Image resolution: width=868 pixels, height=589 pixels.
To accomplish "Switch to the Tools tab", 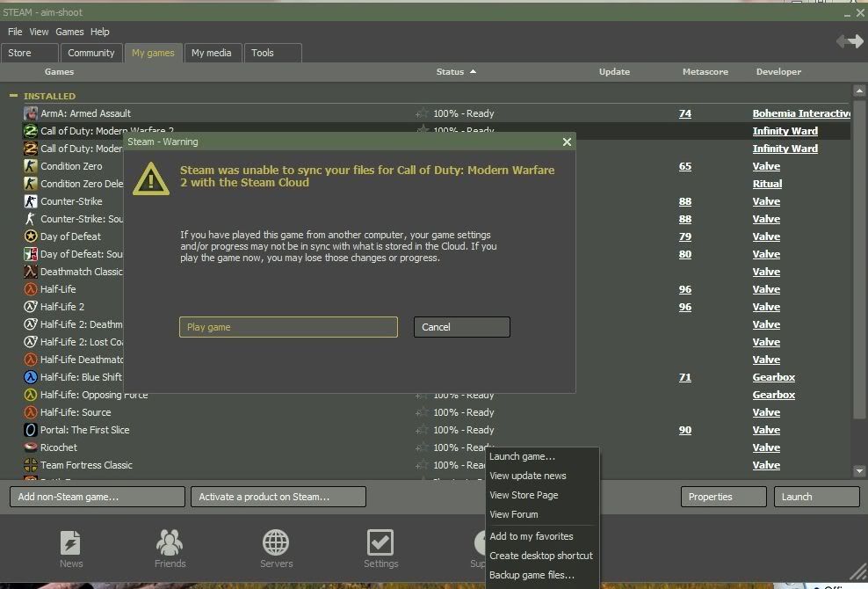I will click(x=273, y=53).
